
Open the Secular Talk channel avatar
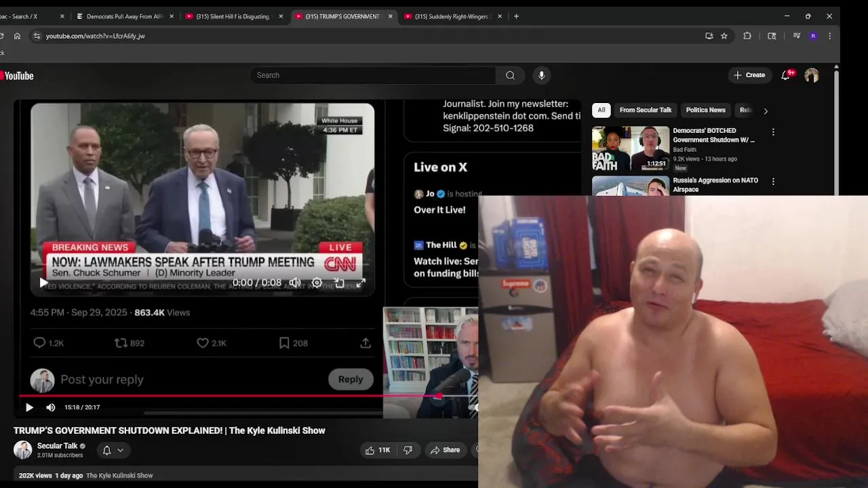tap(23, 450)
